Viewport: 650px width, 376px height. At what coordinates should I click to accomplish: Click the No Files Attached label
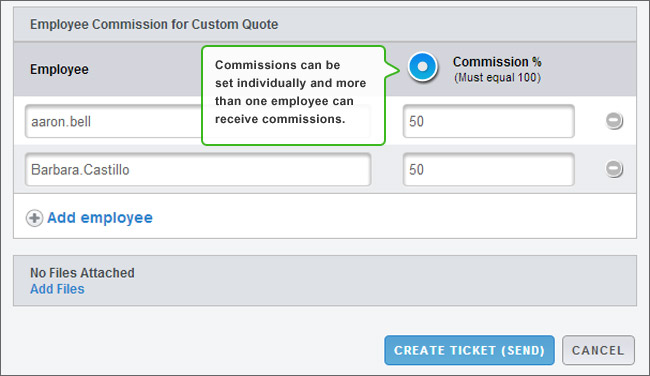[x=82, y=273]
